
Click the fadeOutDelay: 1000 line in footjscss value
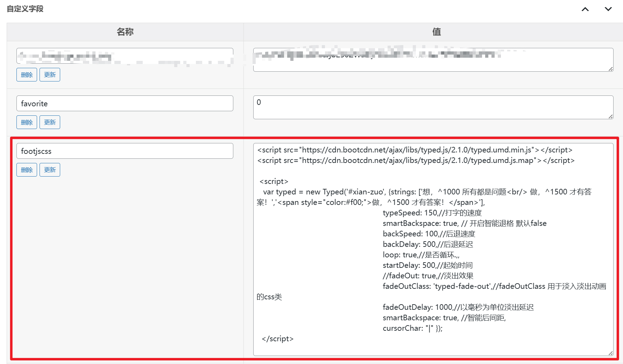458,307
